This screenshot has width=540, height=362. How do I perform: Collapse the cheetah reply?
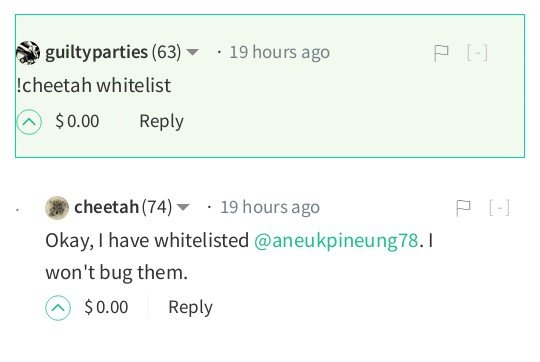tap(499, 208)
